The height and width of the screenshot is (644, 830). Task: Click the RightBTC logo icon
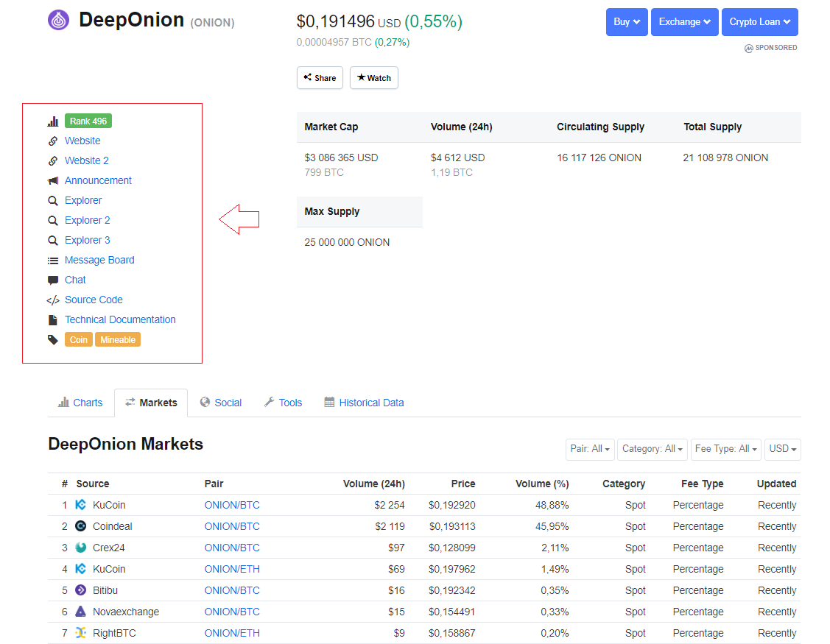click(80, 632)
